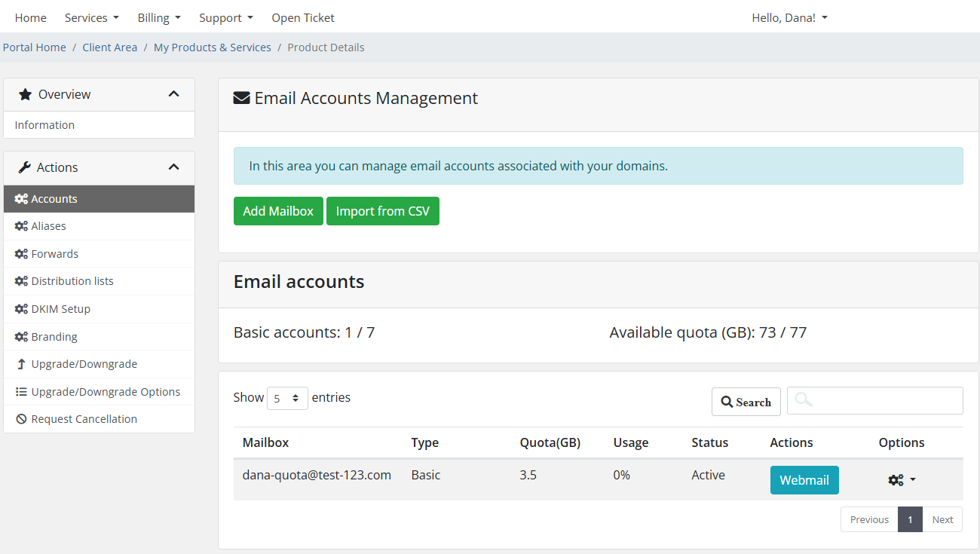Click the gears icon beside Forwards

click(21, 254)
